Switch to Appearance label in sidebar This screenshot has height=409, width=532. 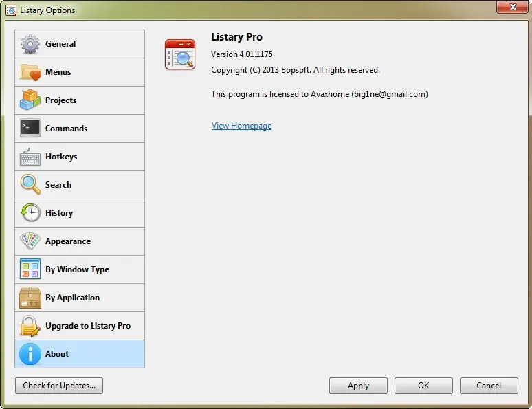point(68,241)
